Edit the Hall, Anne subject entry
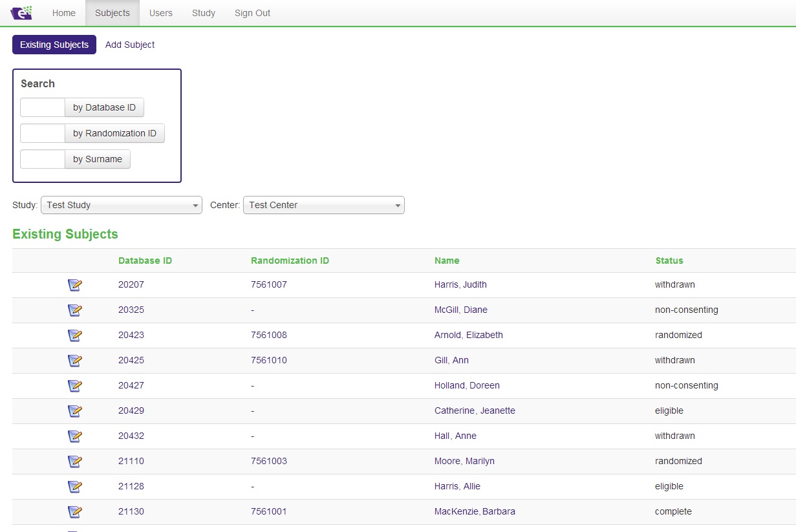796x532 pixels. (x=75, y=436)
